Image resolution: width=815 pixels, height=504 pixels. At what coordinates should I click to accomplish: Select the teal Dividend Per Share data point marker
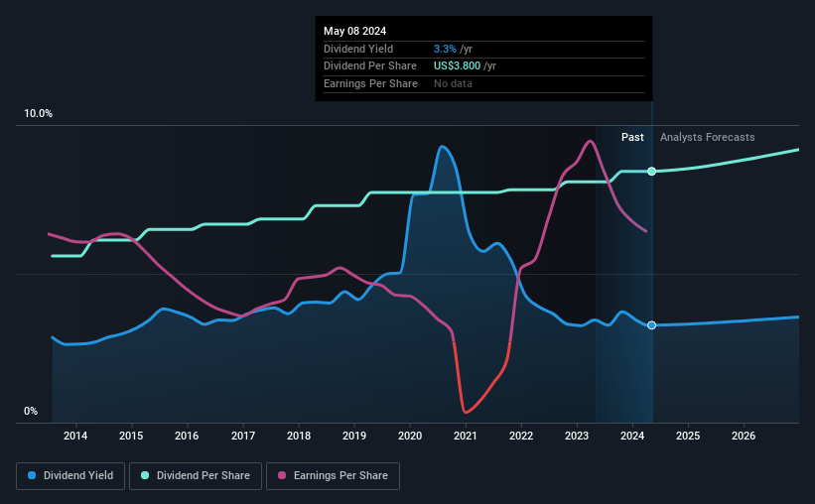[x=651, y=172]
